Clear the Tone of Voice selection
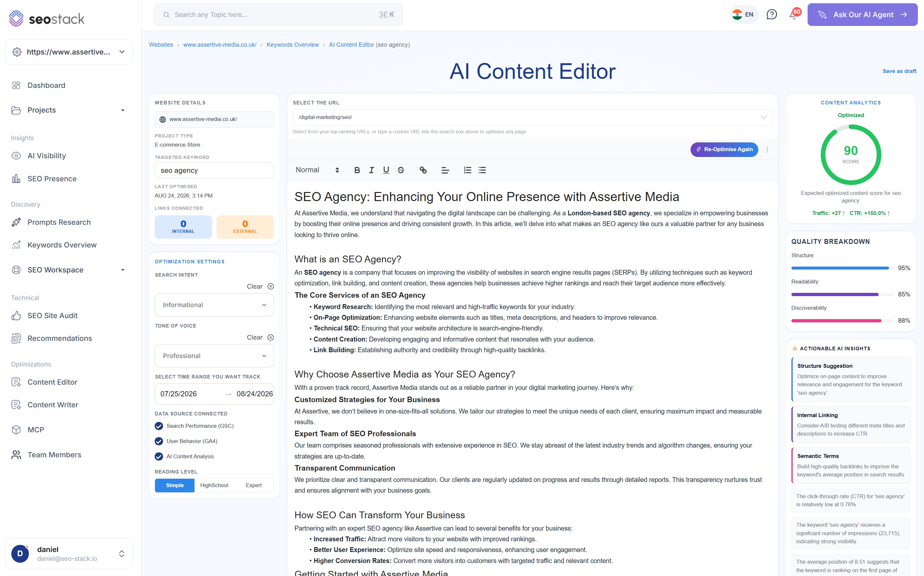Viewport: 924px width, 576px height. [x=260, y=337]
